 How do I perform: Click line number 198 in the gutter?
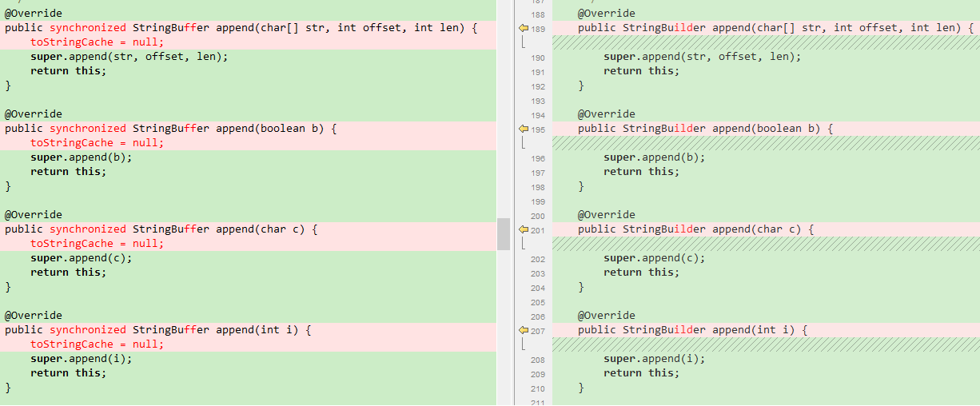coord(538,187)
